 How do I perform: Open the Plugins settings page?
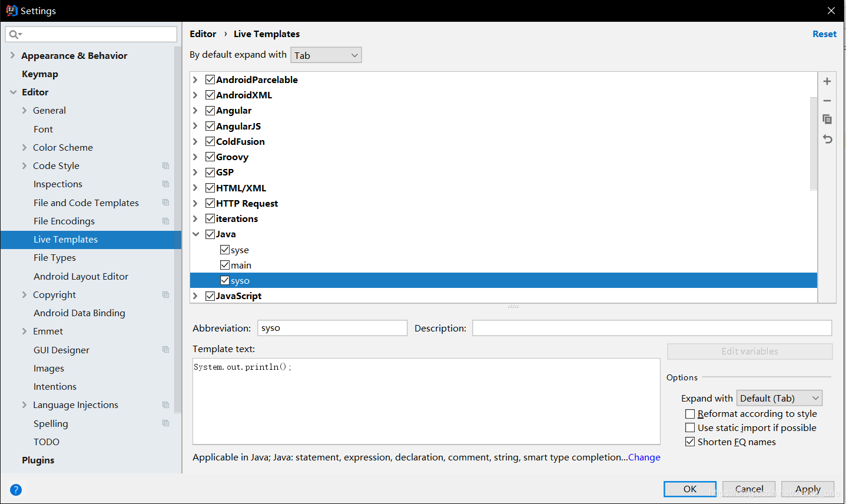(x=38, y=460)
